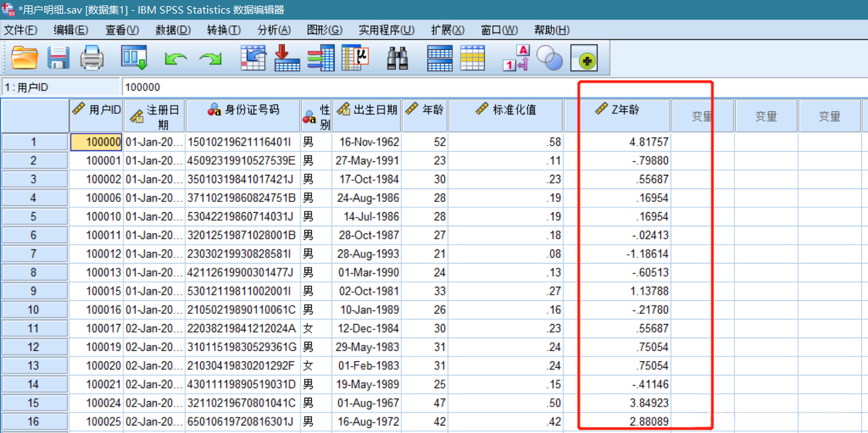Click the 用户ID cell 100006

click(x=97, y=198)
